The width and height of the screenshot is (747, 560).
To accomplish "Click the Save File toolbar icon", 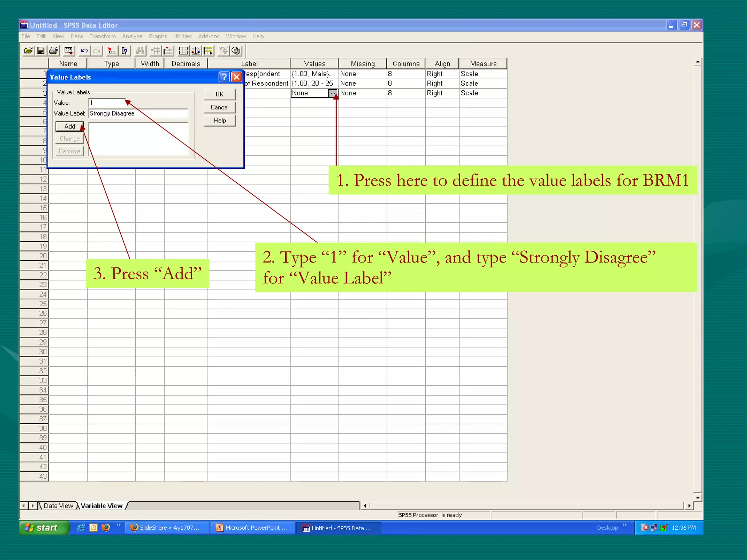I will click(x=40, y=51).
